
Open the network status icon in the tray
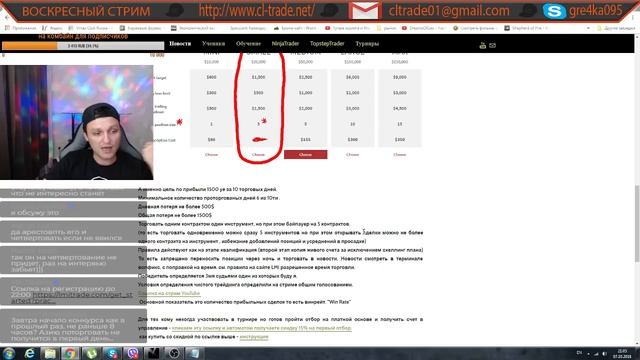[x=596, y=353]
